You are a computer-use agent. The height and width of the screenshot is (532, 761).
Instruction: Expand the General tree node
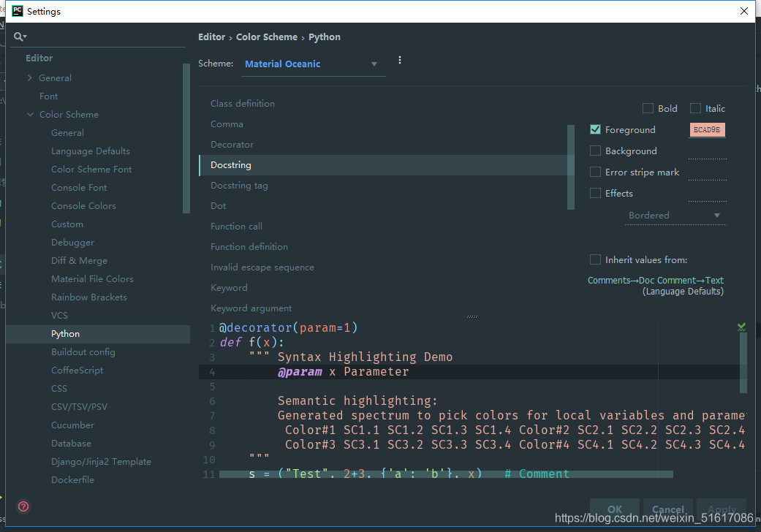(x=30, y=78)
